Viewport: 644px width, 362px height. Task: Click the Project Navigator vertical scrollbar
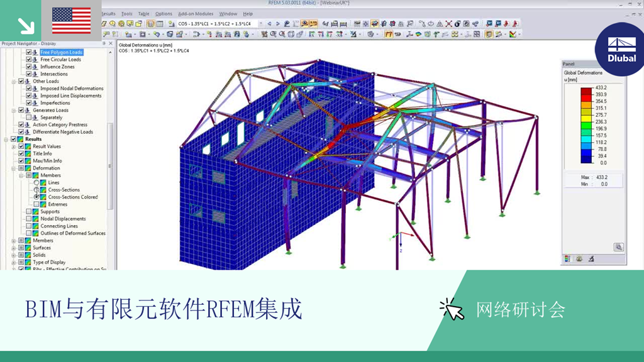(110, 166)
